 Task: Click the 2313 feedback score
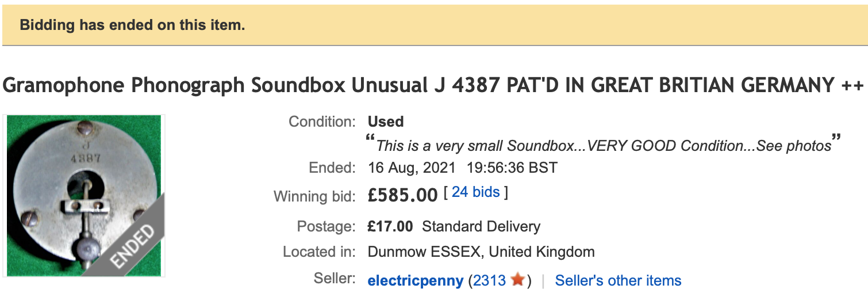(x=489, y=281)
